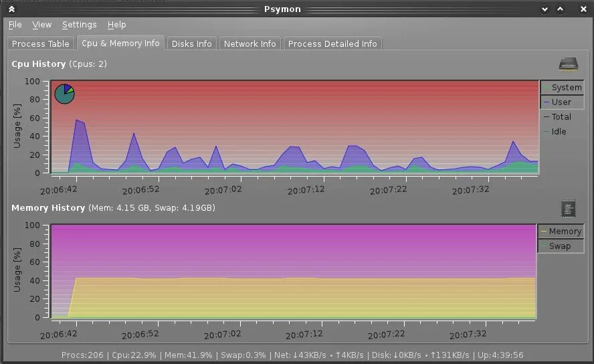Click the Up:4:39:56 uptime entry
This screenshot has height=364, width=594.
tap(500, 355)
